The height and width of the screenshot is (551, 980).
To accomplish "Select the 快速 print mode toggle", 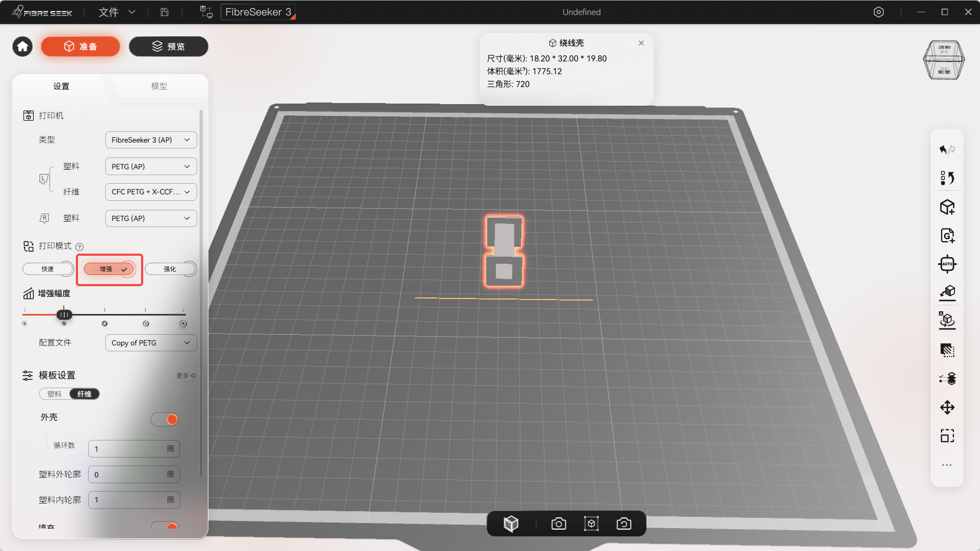I will (x=48, y=269).
